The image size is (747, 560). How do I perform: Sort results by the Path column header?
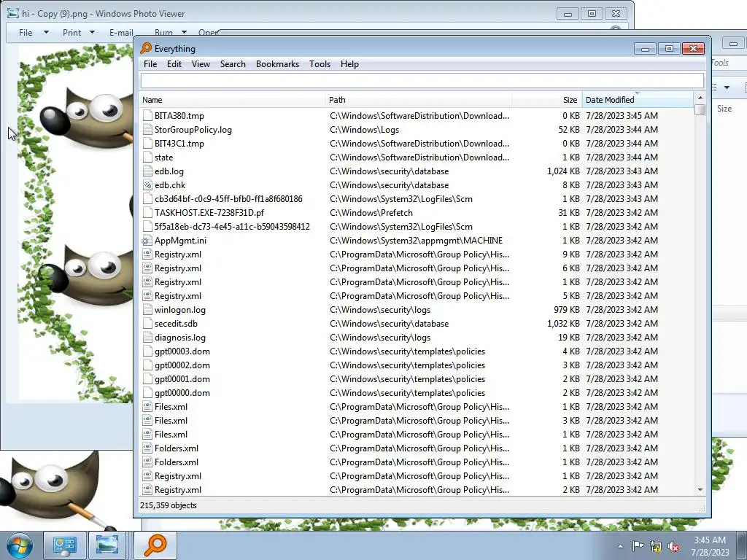(418, 100)
